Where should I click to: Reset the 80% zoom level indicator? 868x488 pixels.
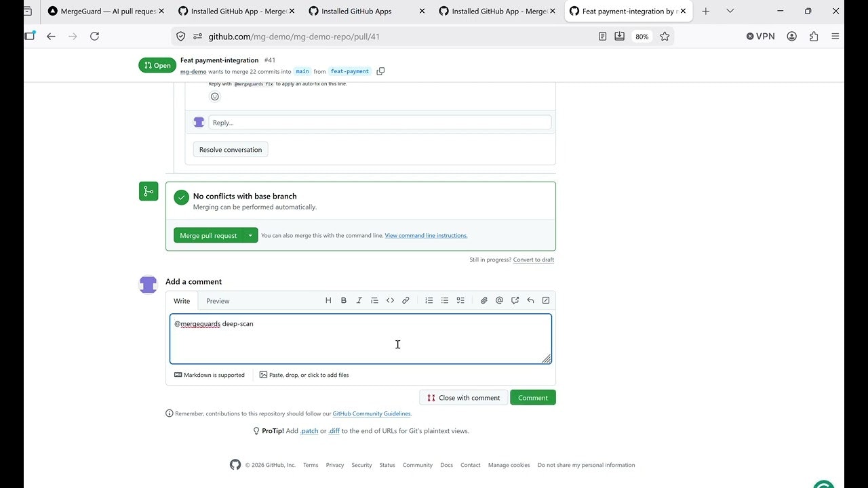[642, 37]
